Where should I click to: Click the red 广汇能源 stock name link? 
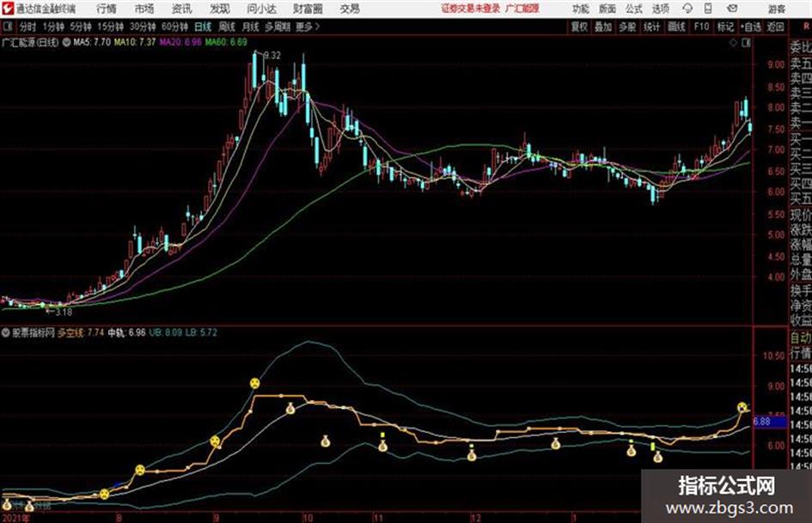(x=522, y=9)
